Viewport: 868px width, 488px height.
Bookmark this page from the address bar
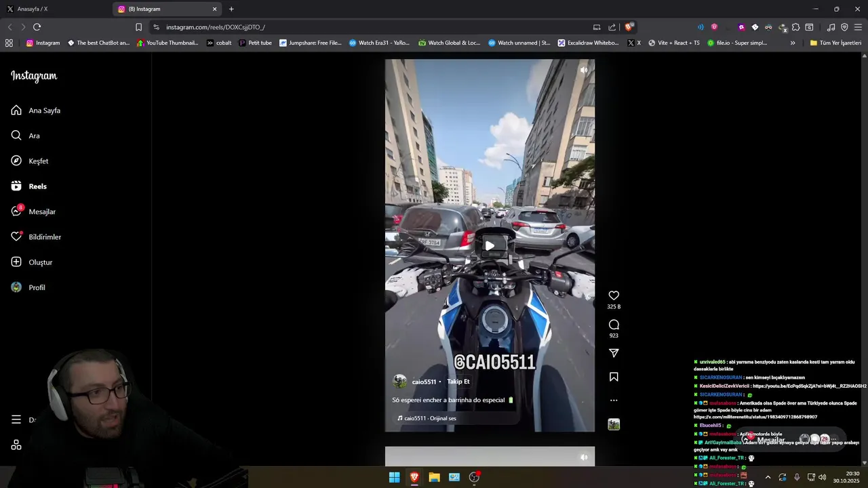click(138, 27)
